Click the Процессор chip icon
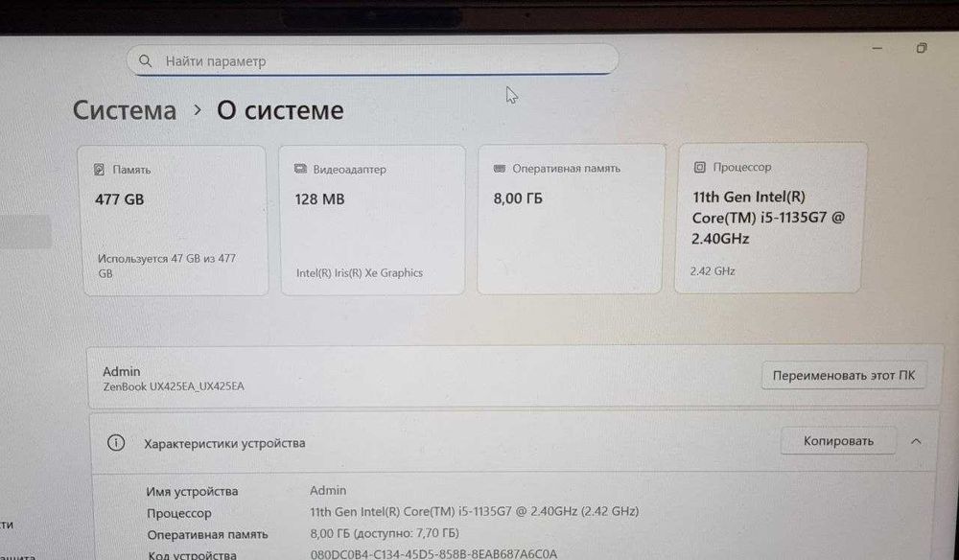Screen dimensions: 959x560 tap(700, 167)
